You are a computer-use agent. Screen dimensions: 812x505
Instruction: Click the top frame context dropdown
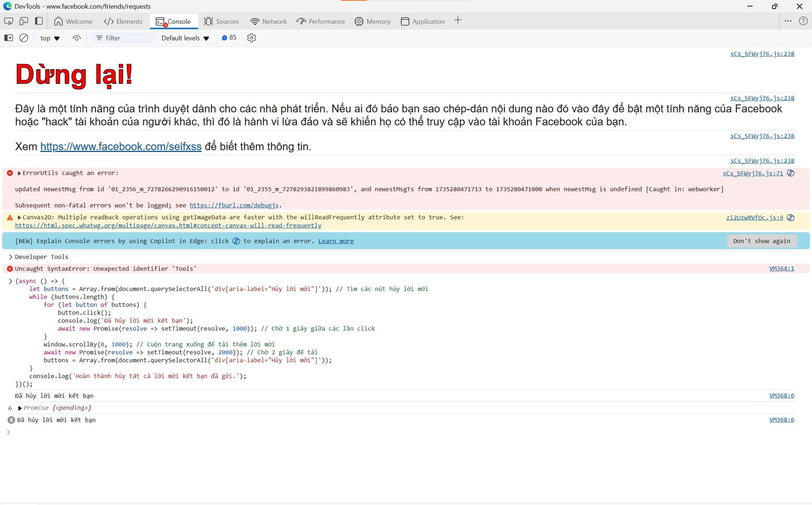[48, 38]
